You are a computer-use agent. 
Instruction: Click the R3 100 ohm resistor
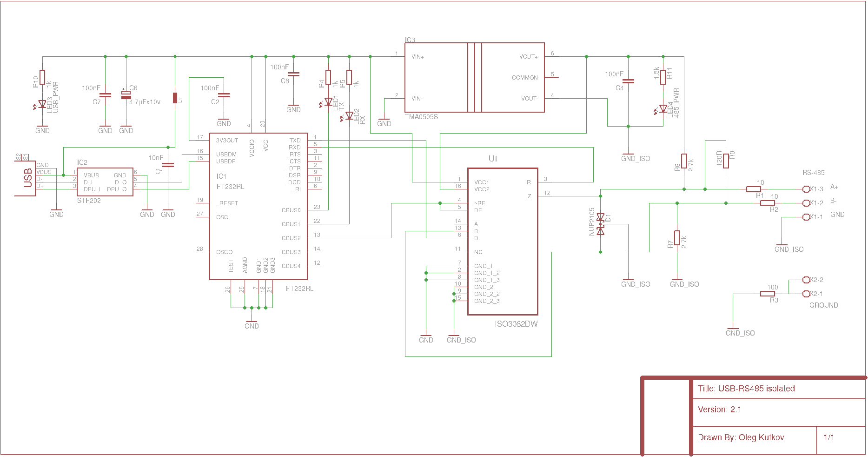[767, 294]
